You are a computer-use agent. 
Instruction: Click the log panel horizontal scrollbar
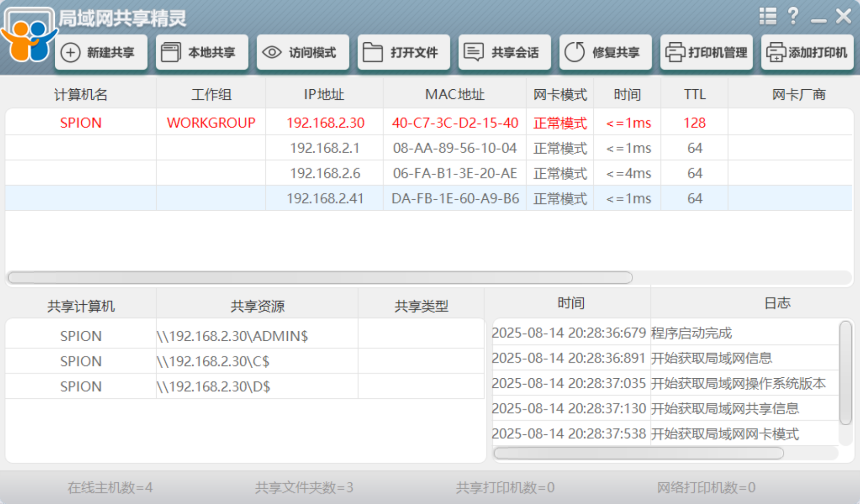click(x=639, y=453)
